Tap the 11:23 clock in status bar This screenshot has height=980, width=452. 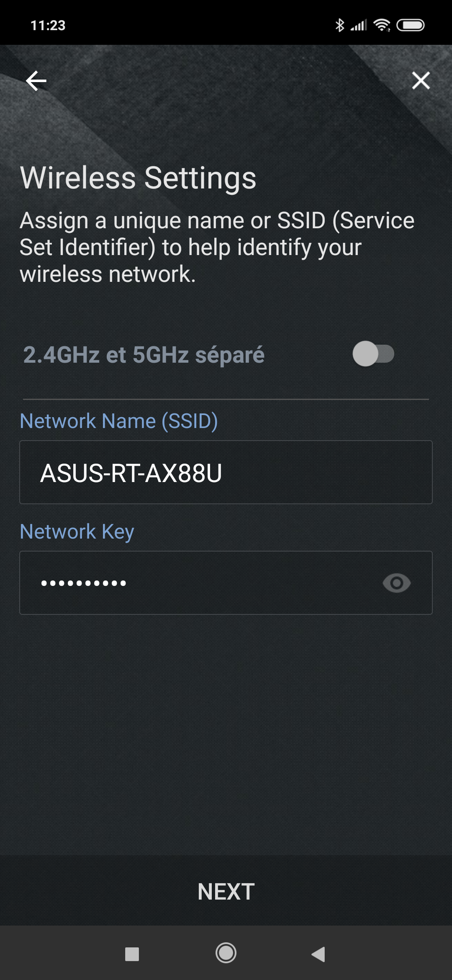click(x=48, y=26)
